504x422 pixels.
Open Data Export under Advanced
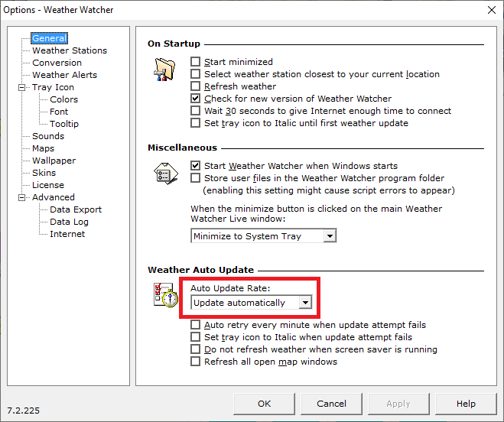coord(76,209)
